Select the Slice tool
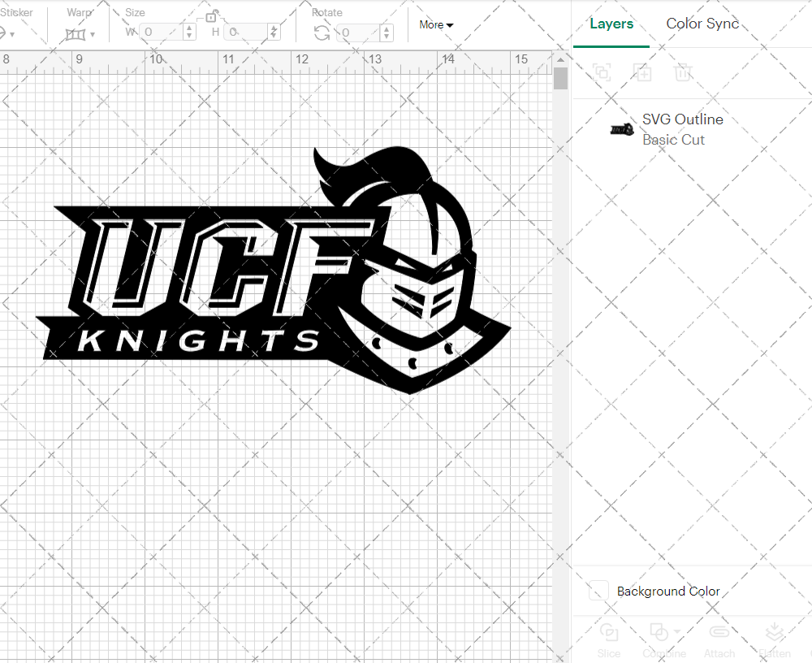812x663 pixels. click(x=609, y=639)
